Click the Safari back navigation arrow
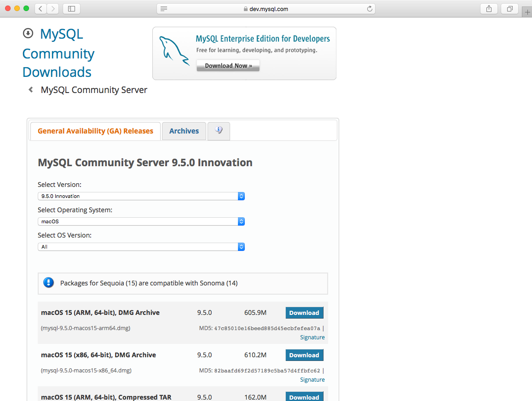The image size is (532, 401). click(40, 9)
